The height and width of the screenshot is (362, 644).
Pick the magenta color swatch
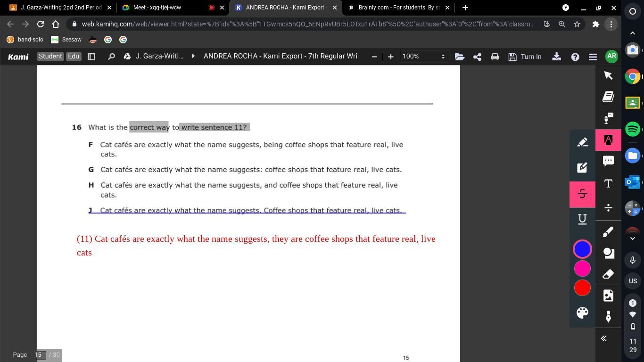coord(582,269)
